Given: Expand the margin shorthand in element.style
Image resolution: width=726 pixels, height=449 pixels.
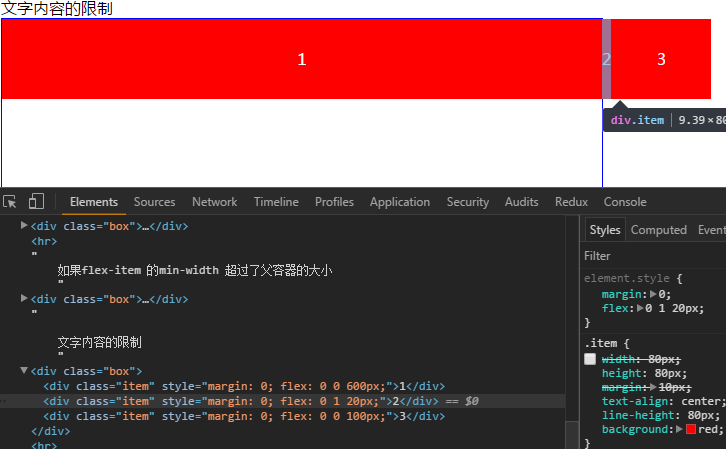Looking at the screenshot, I should click(x=653, y=294).
